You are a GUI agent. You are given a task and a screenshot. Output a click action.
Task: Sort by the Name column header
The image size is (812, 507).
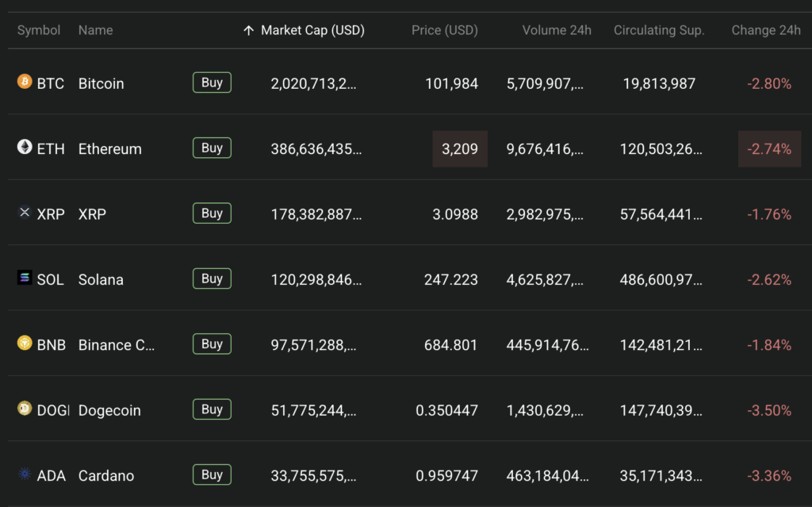coord(95,30)
